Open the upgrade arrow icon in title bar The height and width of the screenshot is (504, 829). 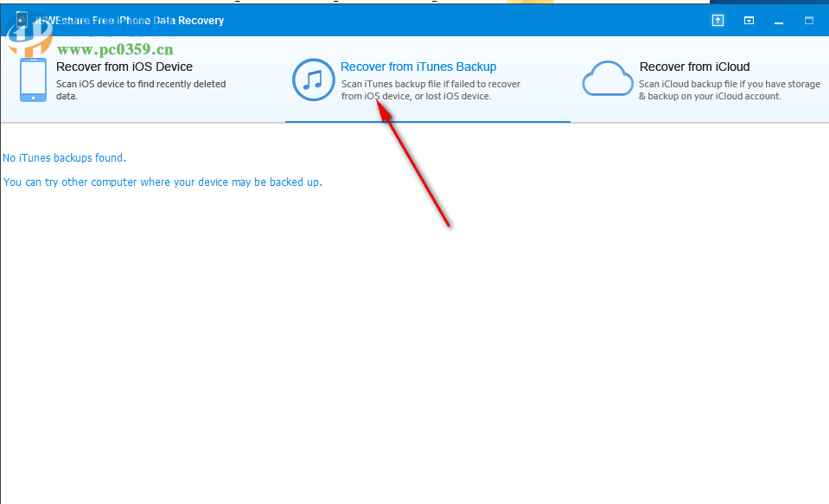717,20
